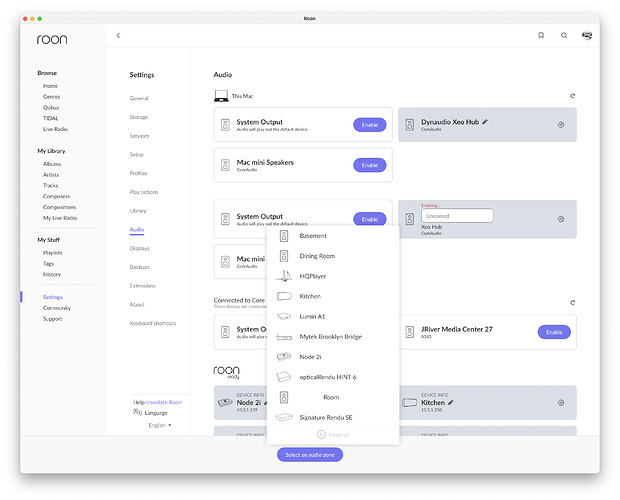Image resolution: width=620 pixels, height=500 pixels.
Task: Enable the second System Output
Action: pos(370,219)
